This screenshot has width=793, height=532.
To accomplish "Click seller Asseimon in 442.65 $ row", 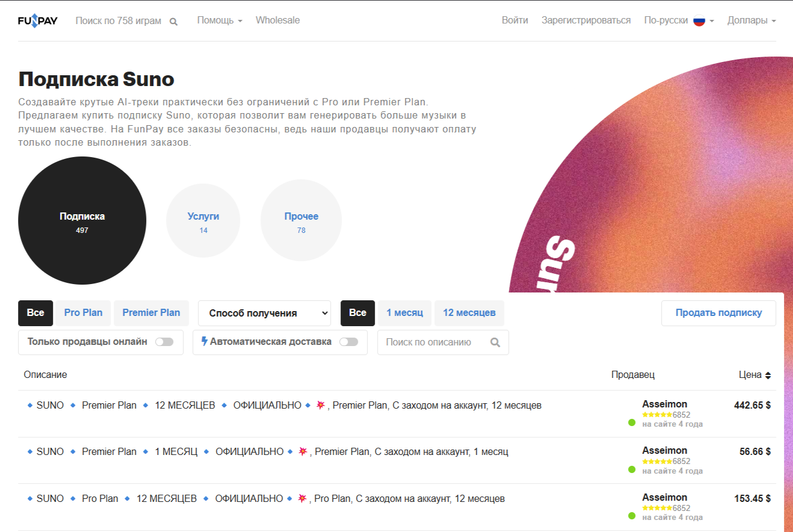I will (x=664, y=404).
